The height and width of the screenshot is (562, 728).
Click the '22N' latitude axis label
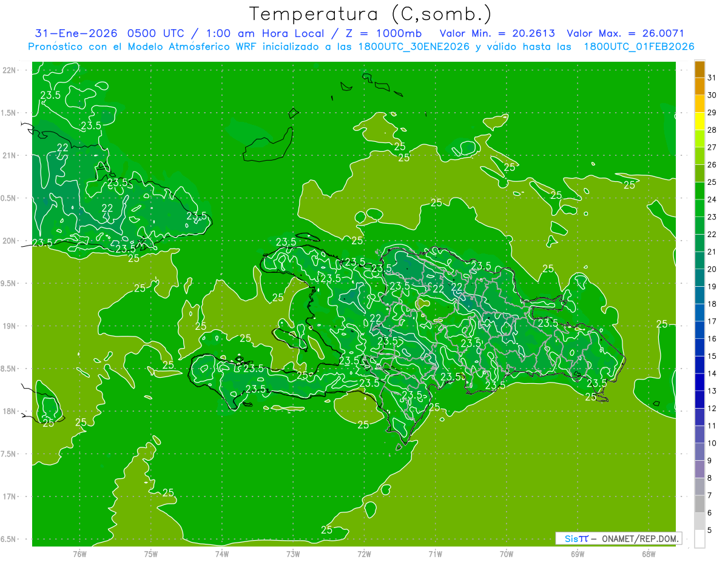click(x=8, y=70)
